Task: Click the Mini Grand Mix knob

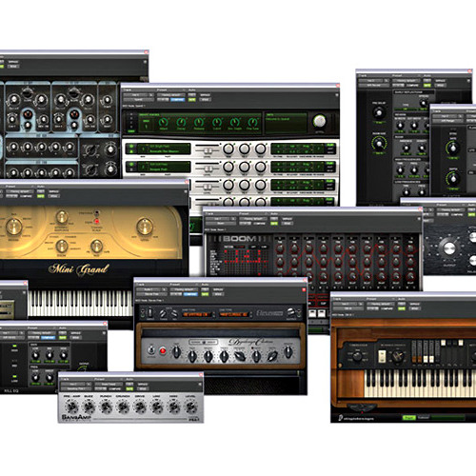Action: 96,246
